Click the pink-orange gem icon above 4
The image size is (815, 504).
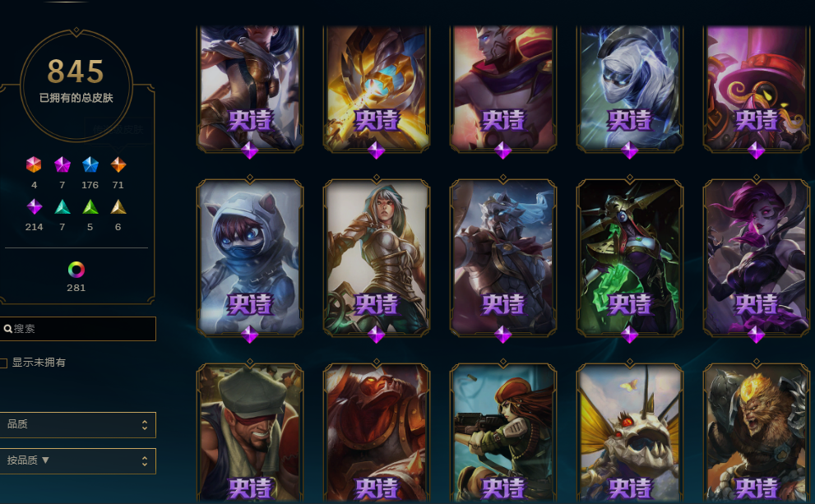pos(34,164)
